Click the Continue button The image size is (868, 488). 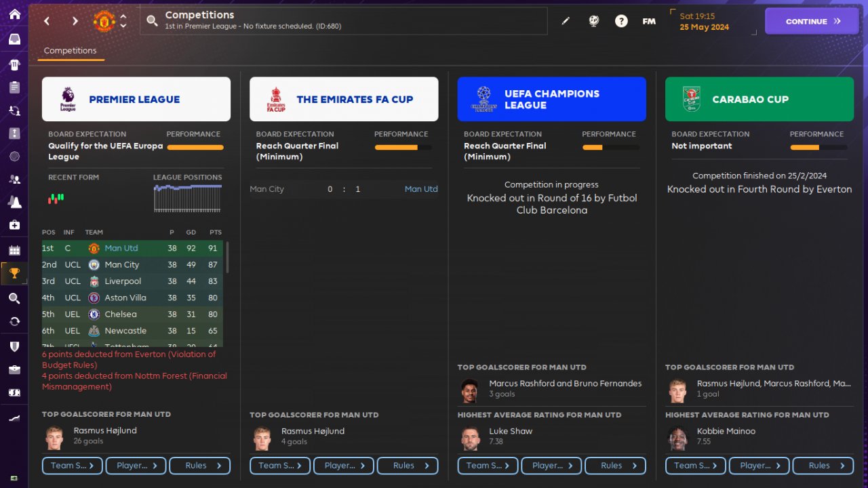[x=812, y=21]
